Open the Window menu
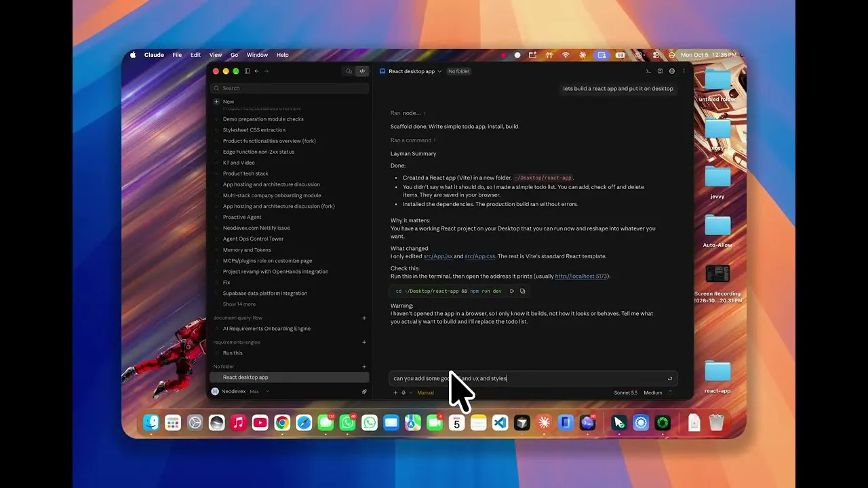Screen dimensions: 868x488 [x=257, y=55]
